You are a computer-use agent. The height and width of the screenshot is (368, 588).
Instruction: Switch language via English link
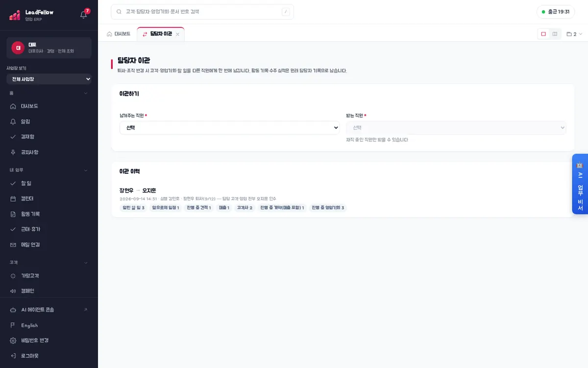coord(49,325)
